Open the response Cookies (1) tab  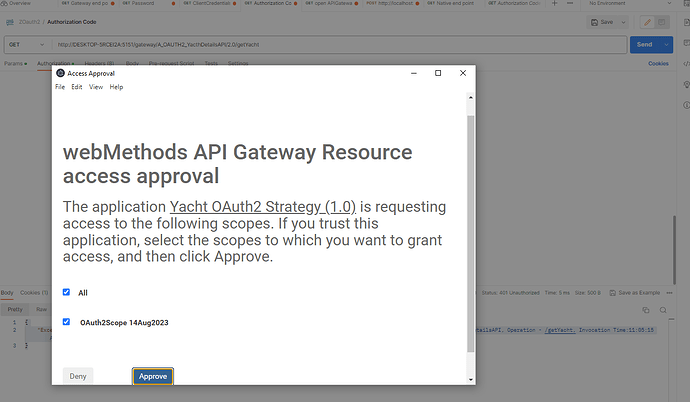click(34, 292)
